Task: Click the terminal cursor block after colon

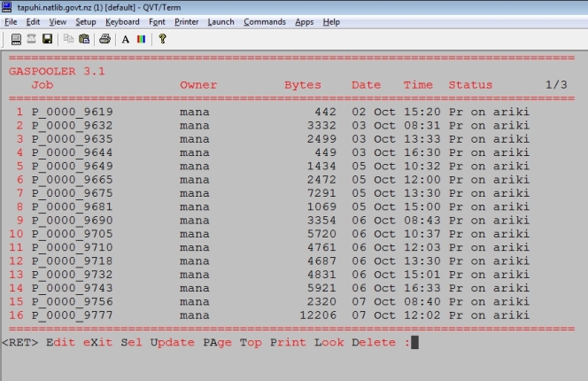Action: coord(414,342)
